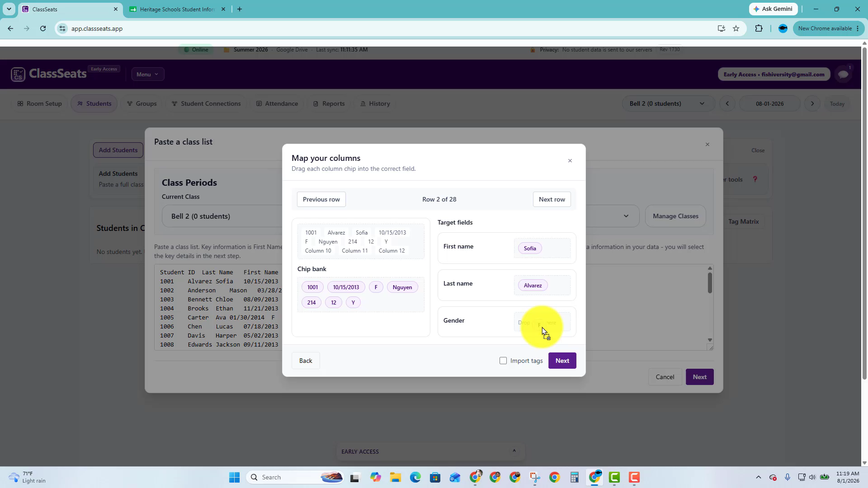Close the Paste a class list panel
The width and height of the screenshot is (868, 488).
pyautogui.click(x=708, y=145)
